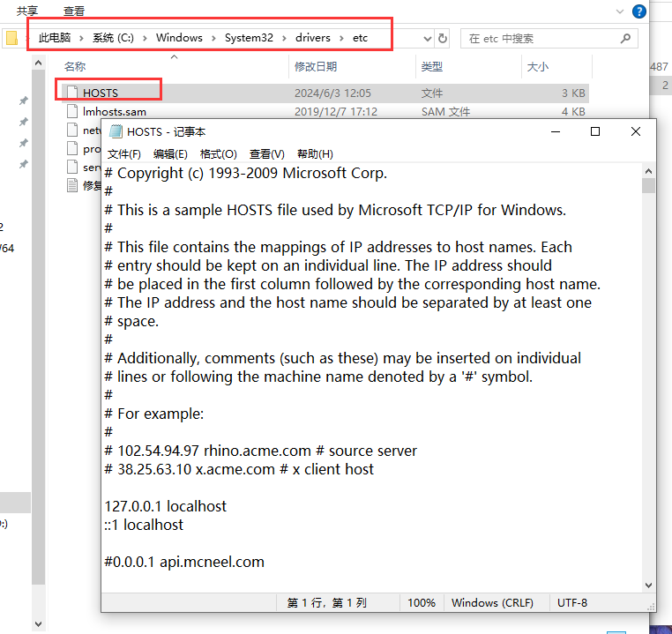The width and height of the screenshot is (672, 634).
Task: Open the 帮助(H) menu in Notepad
Action: click(x=315, y=154)
